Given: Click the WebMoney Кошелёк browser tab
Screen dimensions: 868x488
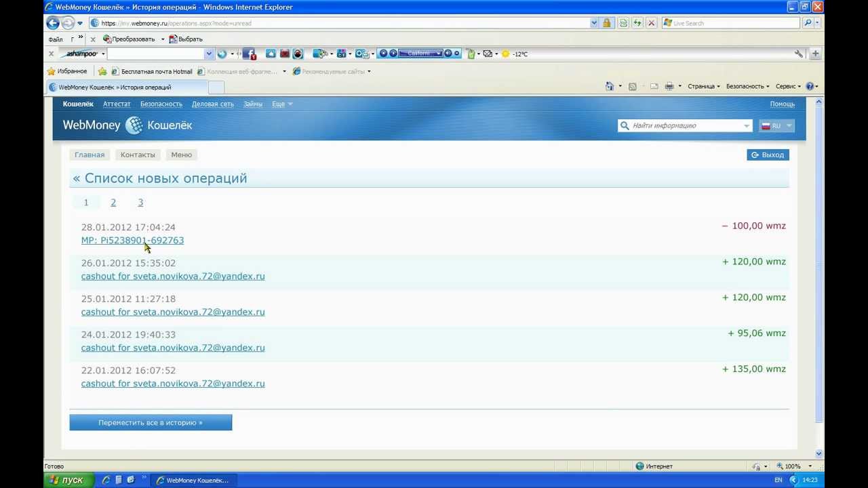Looking at the screenshot, I should click(127, 87).
